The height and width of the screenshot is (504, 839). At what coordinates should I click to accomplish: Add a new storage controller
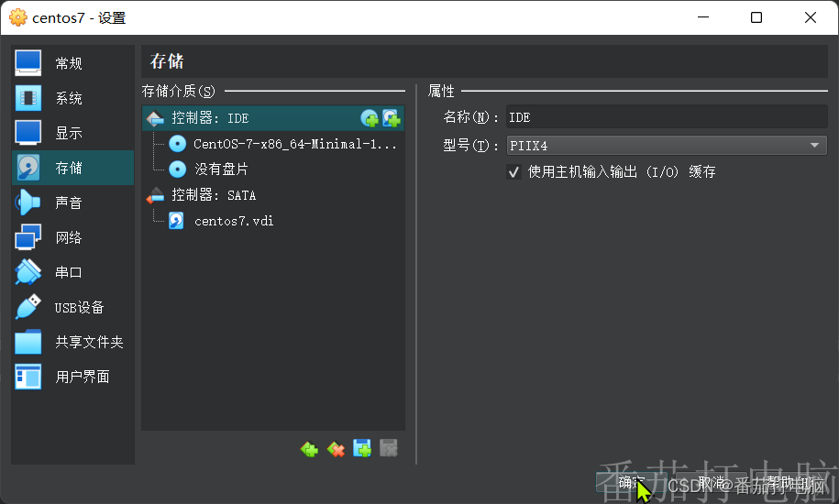point(309,449)
